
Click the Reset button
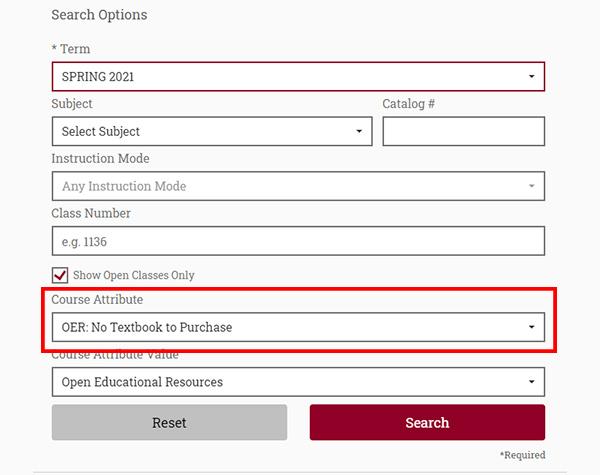point(169,422)
